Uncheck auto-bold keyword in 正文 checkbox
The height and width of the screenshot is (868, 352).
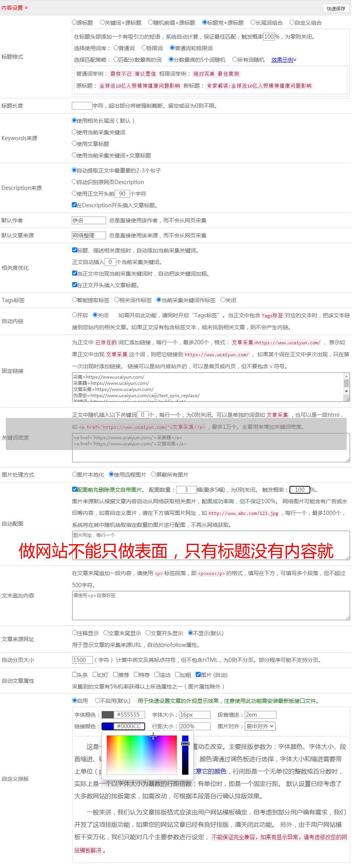(x=75, y=273)
